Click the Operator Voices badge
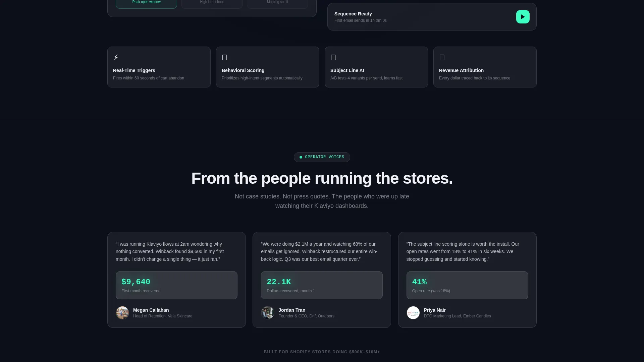The image size is (644, 362). [x=322, y=157]
